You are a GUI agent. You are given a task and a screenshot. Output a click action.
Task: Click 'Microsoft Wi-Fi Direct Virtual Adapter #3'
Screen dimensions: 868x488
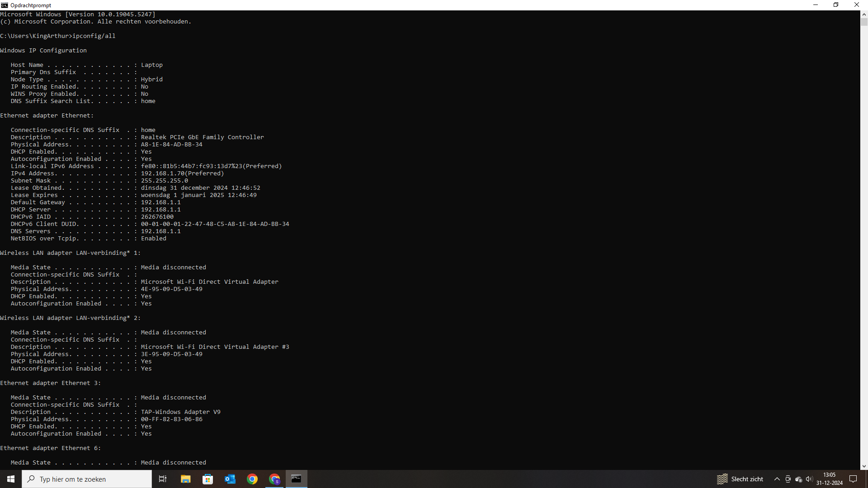coord(215,347)
